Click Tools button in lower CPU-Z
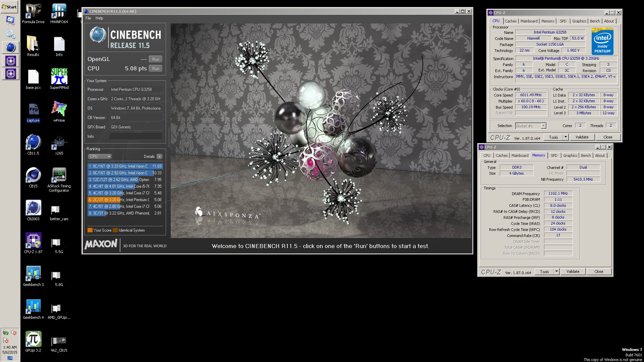This screenshot has width=644, height=362. click(544, 272)
